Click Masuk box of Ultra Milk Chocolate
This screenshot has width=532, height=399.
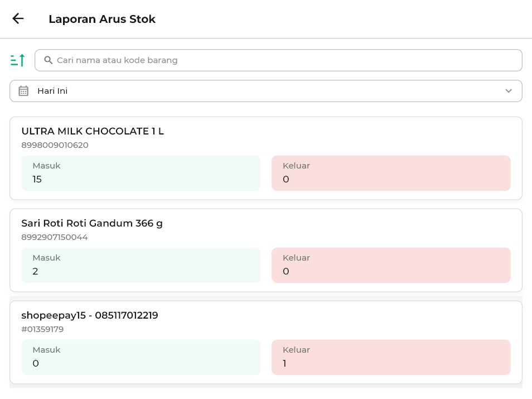coord(141,173)
